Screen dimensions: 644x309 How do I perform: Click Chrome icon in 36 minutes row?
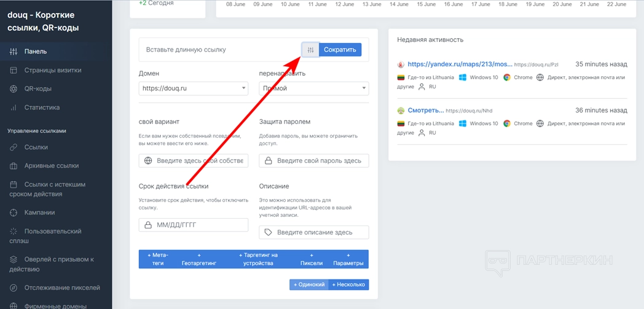coord(507,123)
